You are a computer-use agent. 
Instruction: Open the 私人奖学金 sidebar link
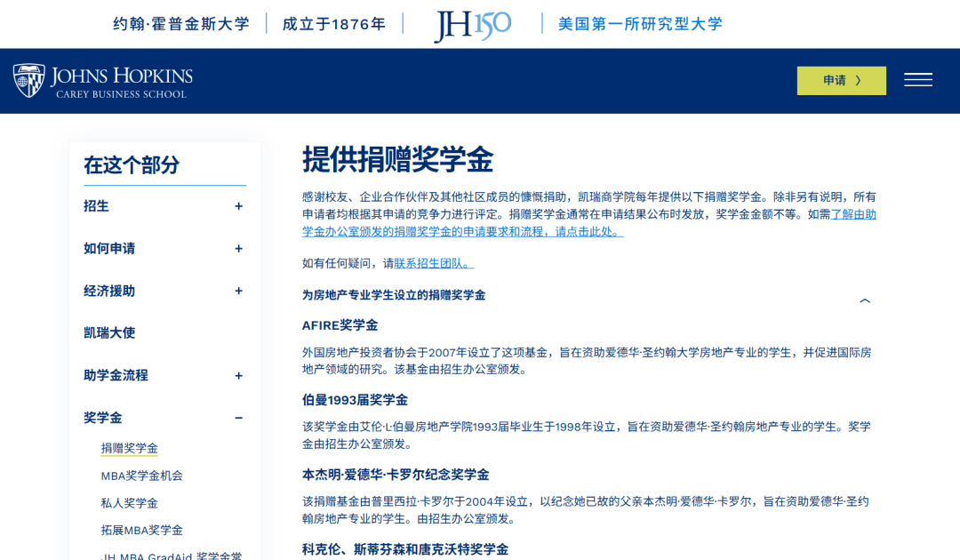pos(129,503)
